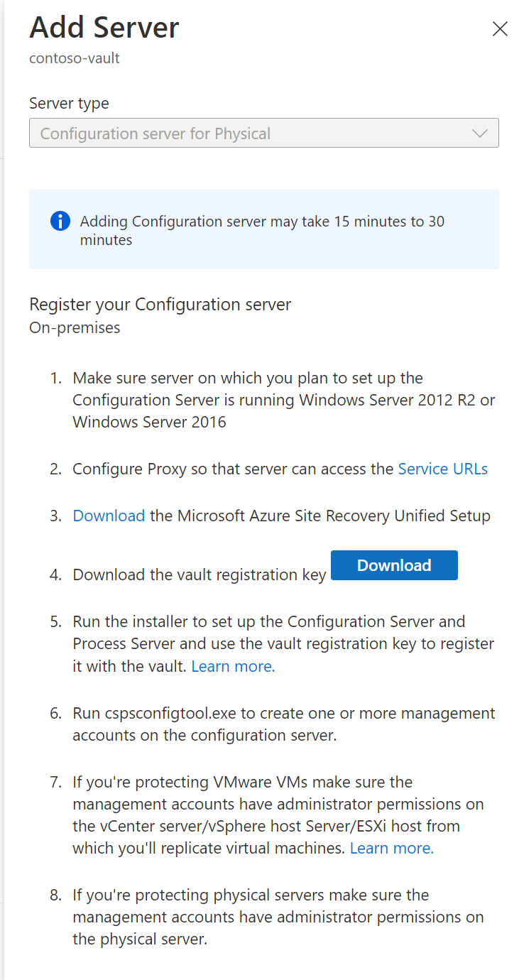
Task: Open Learn more about the installer in step 5
Action: point(232,666)
